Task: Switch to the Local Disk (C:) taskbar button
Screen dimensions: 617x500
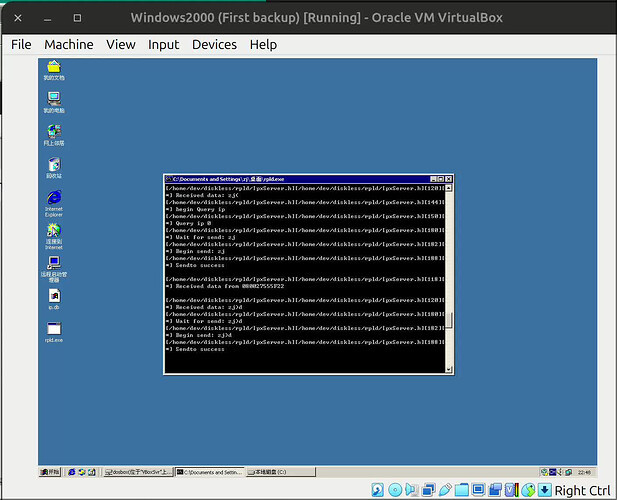Action: 281,472
